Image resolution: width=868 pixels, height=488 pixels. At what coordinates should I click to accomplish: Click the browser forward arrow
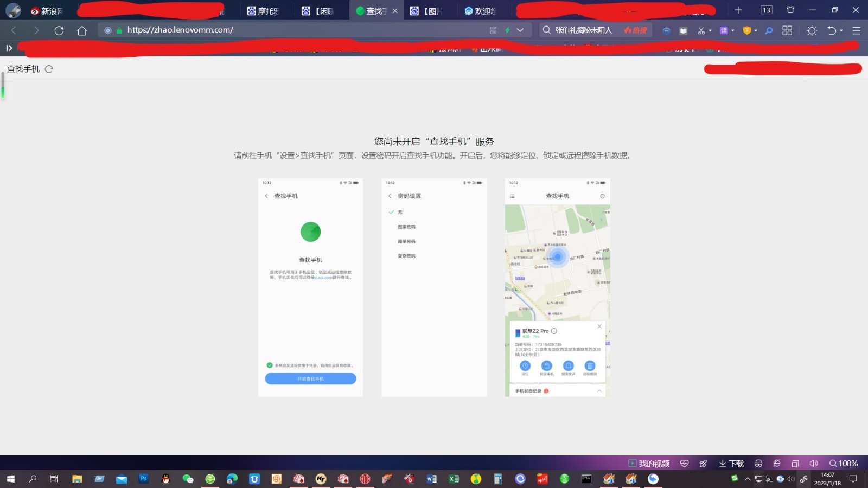[36, 30]
